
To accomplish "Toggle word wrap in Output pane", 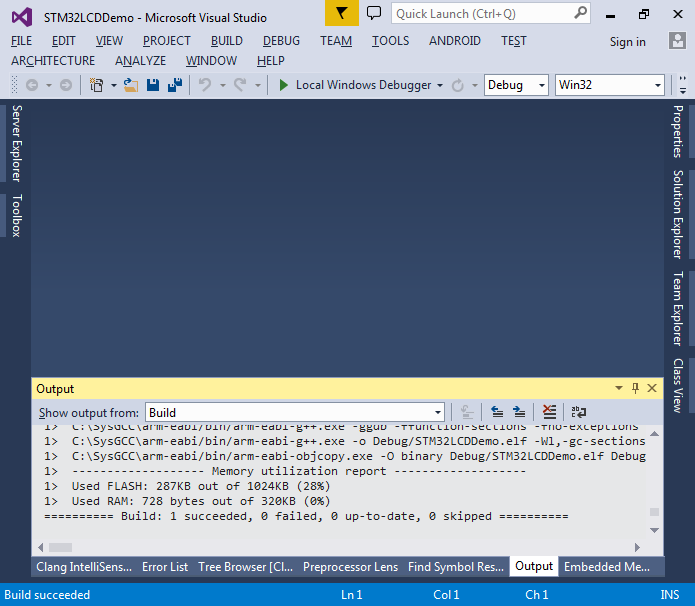I will point(578,412).
